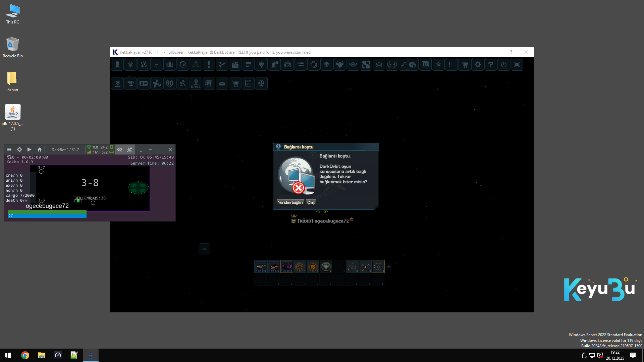Toggle DarkBot always-on-top pin icon
This screenshot has width=644, height=362.
(129, 149)
